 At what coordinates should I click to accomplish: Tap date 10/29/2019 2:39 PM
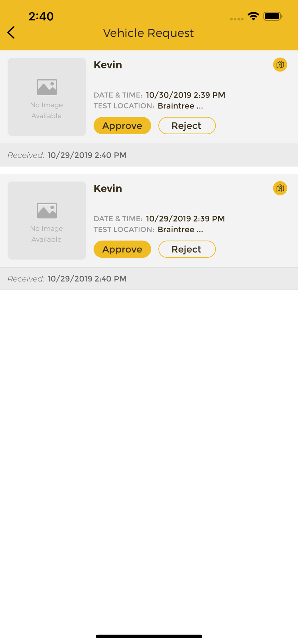pos(185,219)
